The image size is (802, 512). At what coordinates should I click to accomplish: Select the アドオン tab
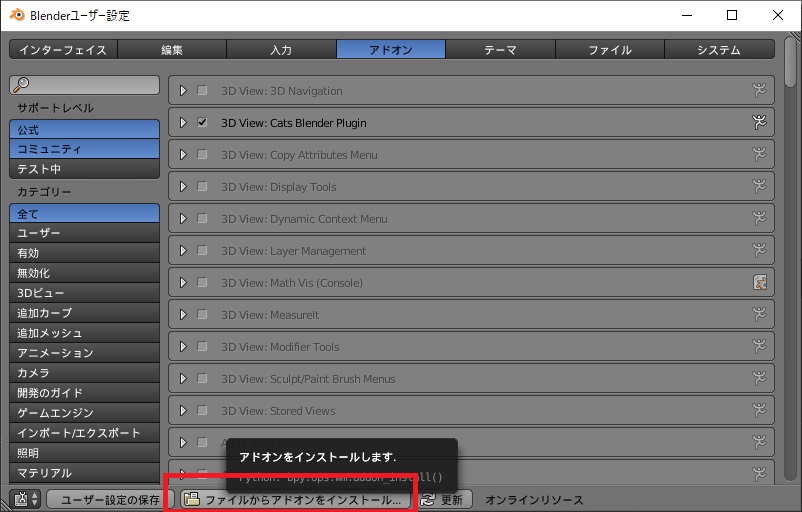(x=391, y=50)
